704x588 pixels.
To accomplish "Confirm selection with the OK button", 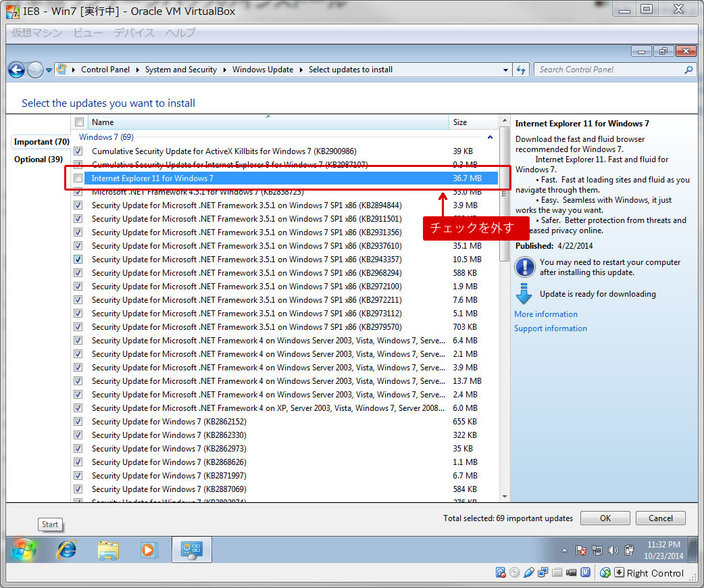I will pos(605,518).
